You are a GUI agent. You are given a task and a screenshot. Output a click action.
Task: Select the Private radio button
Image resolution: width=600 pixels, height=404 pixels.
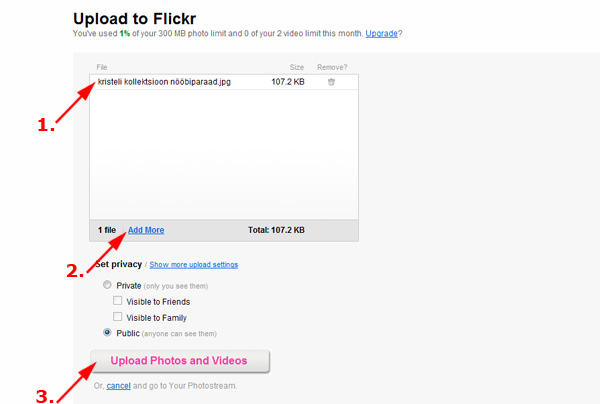[x=107, y=285]
